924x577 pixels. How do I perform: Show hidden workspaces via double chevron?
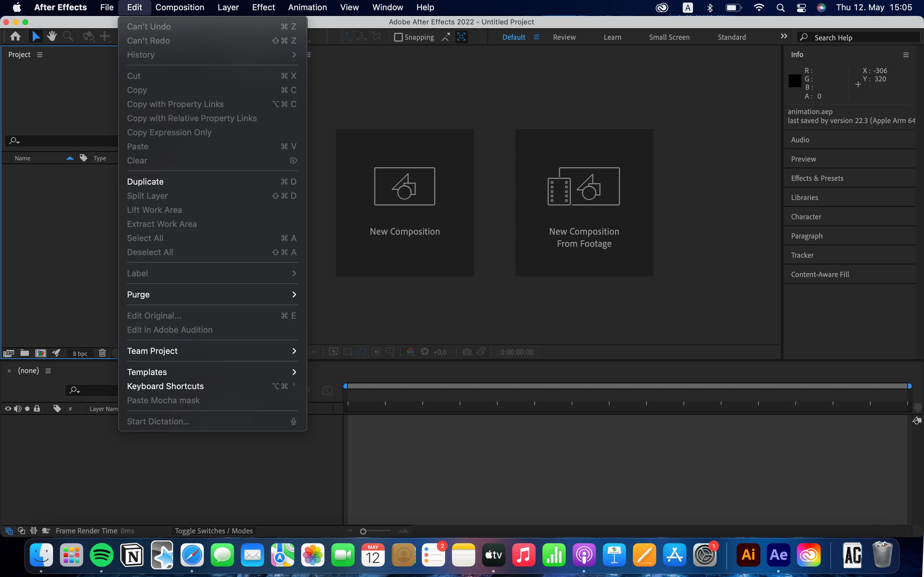[784, 36]
